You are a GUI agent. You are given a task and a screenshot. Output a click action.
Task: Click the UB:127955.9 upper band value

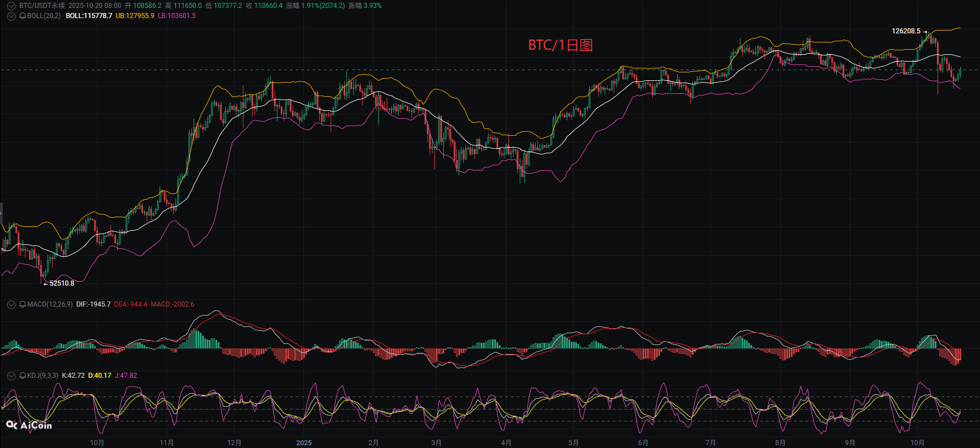135,16
